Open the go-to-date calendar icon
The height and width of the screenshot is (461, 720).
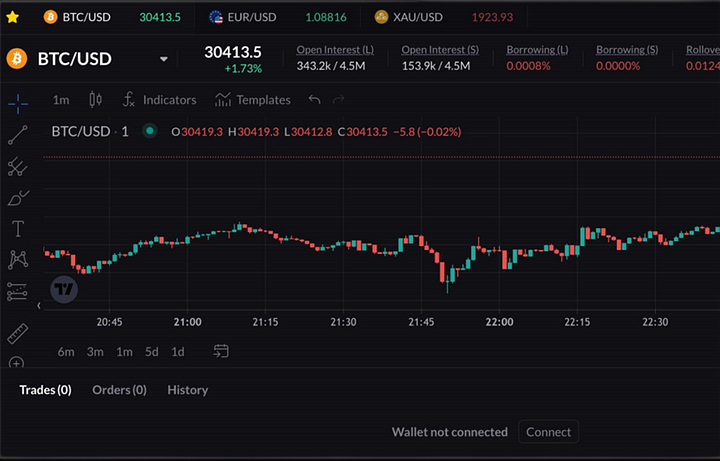tap(221, 351)
